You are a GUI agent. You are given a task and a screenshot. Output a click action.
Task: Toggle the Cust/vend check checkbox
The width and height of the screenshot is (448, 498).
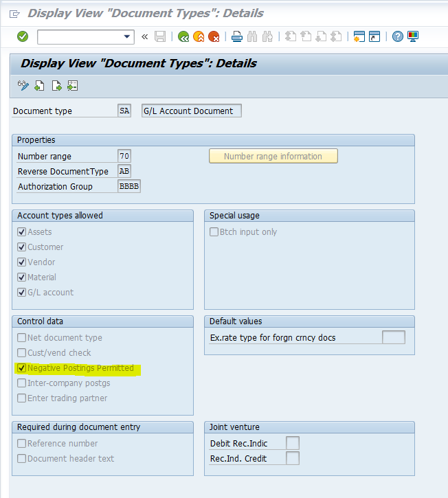21,353
